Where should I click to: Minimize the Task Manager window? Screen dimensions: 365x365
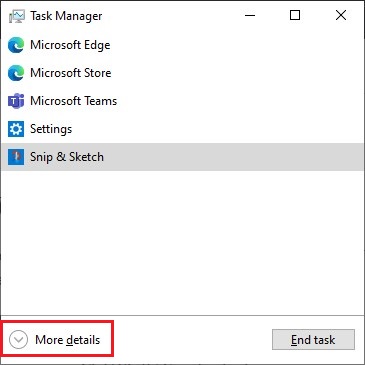point(250,15)
